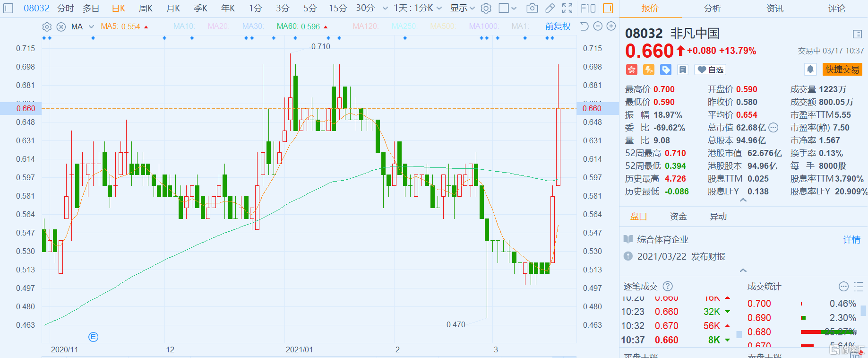This screenshot has height=358, width=868.
Task: Open the 显示 display dropdown
Action: point(462,8)
